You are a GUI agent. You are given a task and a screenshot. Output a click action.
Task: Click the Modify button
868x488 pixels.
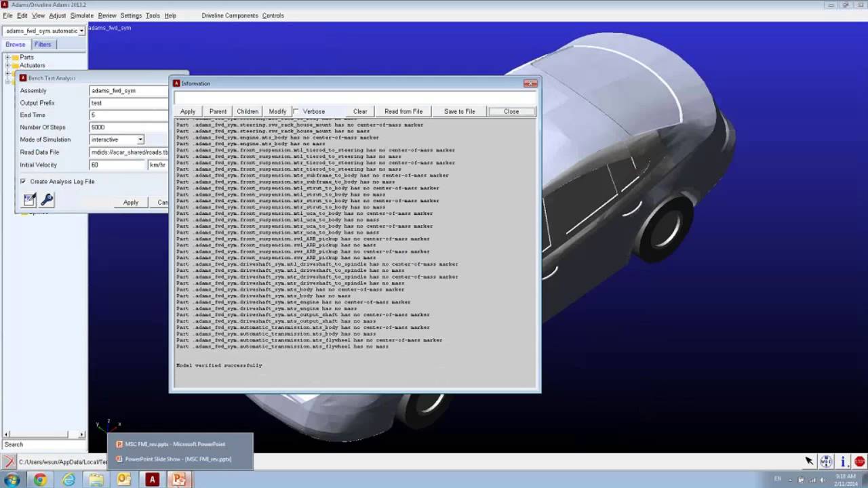point(277,111)
